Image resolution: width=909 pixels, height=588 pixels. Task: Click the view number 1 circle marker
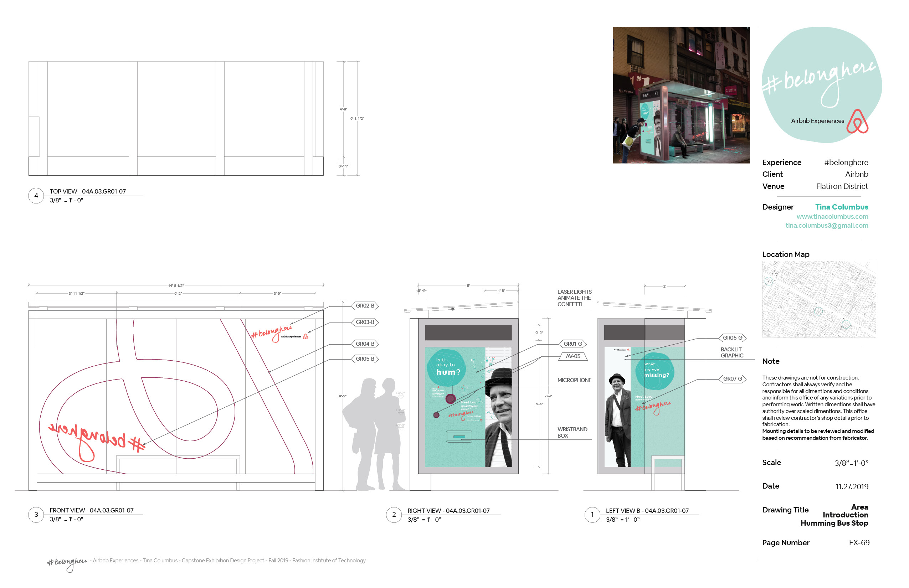coord(592,515)
